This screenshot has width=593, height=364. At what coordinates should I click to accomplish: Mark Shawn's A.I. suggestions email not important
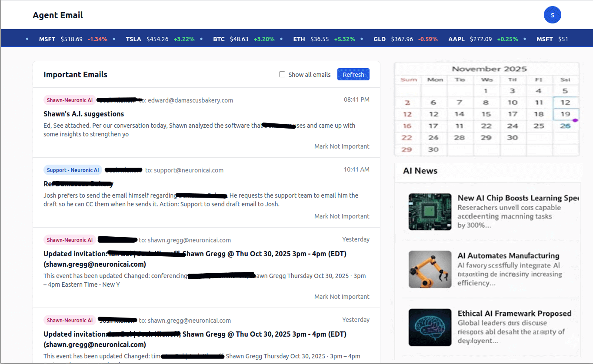342,146
